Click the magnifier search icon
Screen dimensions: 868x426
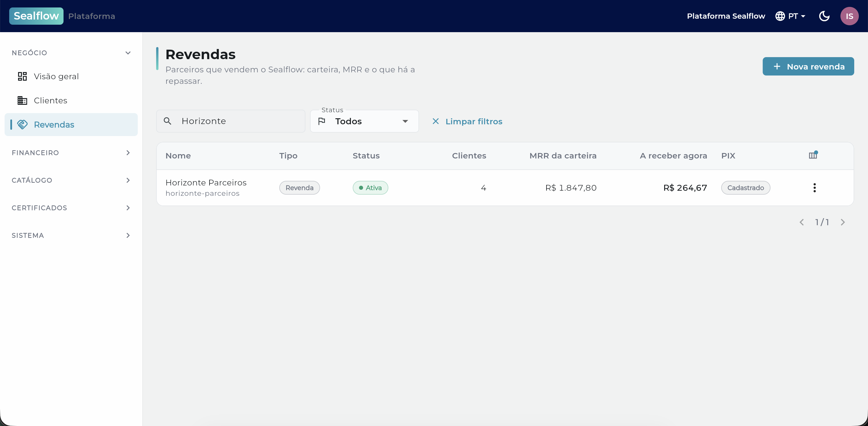point(167,121)
